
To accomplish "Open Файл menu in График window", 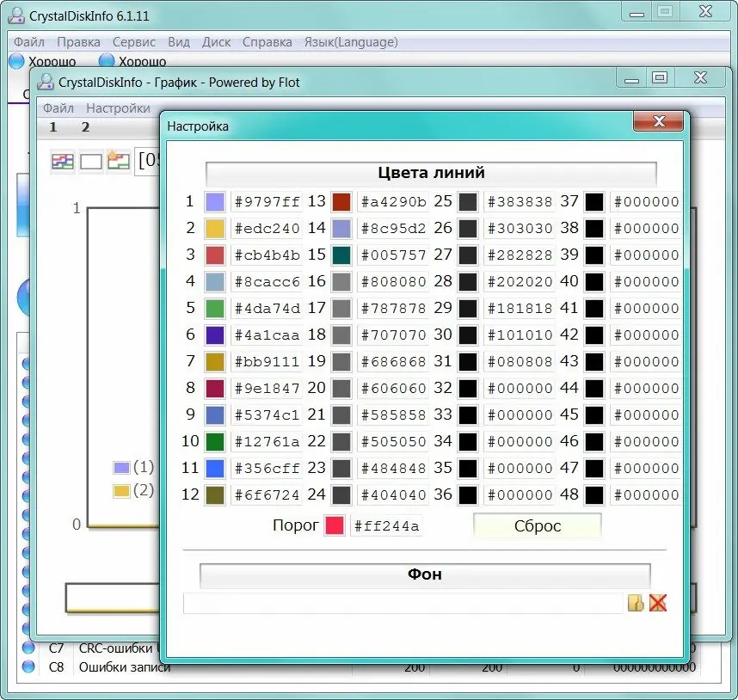I will point(58,108).
